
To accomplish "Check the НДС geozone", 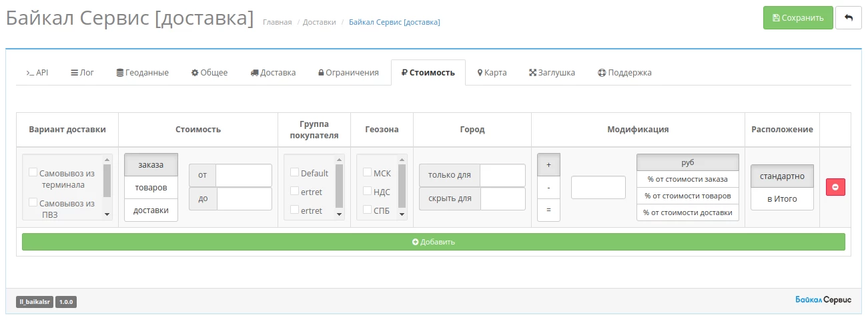I will pyautogui.click(x=367, y=192).
